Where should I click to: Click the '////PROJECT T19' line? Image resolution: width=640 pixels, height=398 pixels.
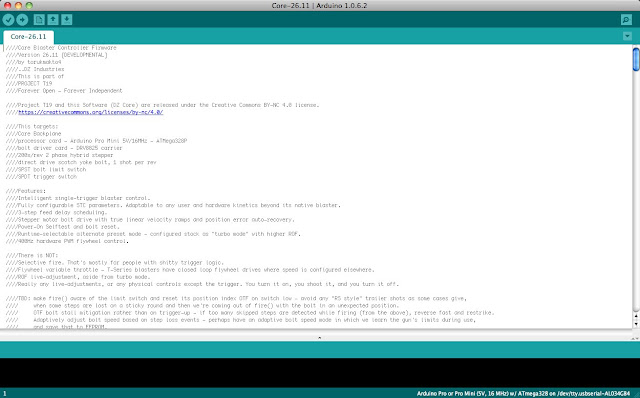(x=29, y=84)
